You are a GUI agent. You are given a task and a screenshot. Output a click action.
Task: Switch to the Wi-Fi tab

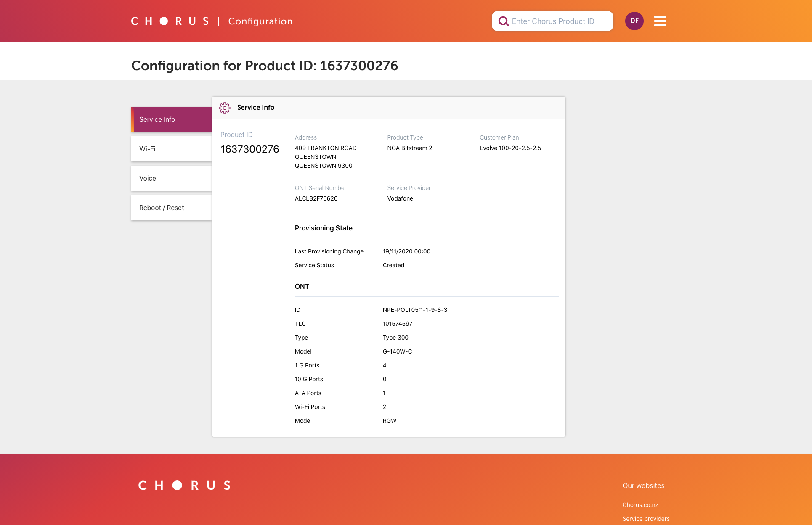coord(171,149)
